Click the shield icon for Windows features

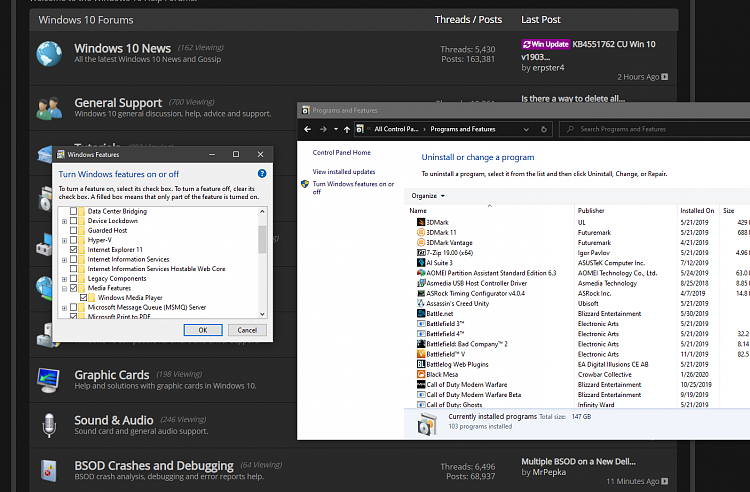click(x=305, y=184)
